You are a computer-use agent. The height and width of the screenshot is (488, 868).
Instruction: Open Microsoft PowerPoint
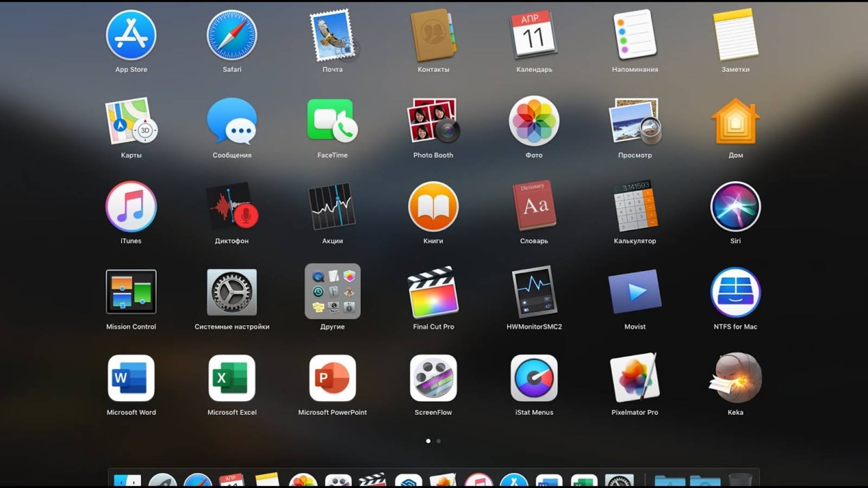[332, 378]
